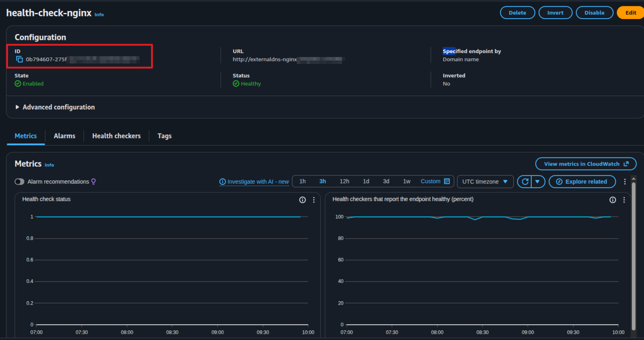This screenshot has width=644, height=340.
Task: Select the 12h time range
Action: point(344,181)
